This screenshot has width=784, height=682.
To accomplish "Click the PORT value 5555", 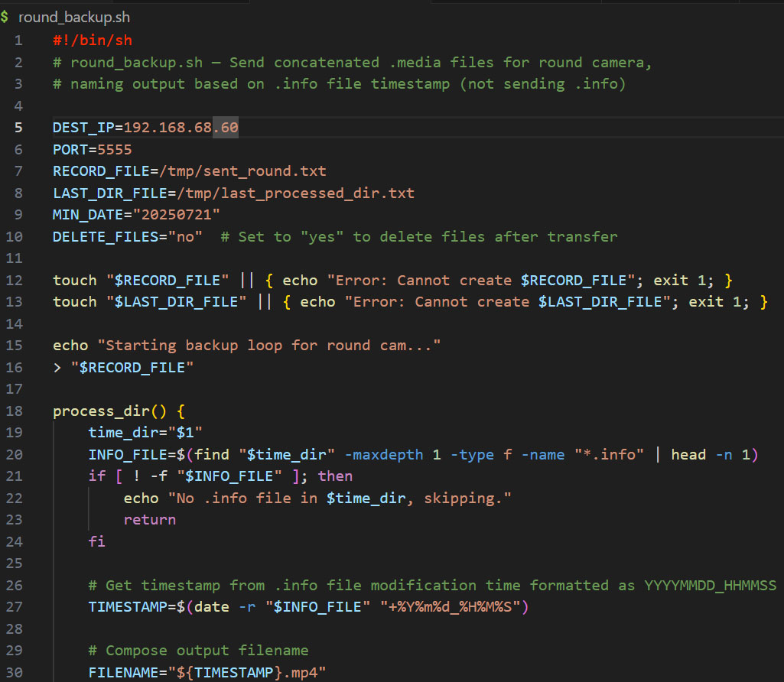I will tap(114, 150).
